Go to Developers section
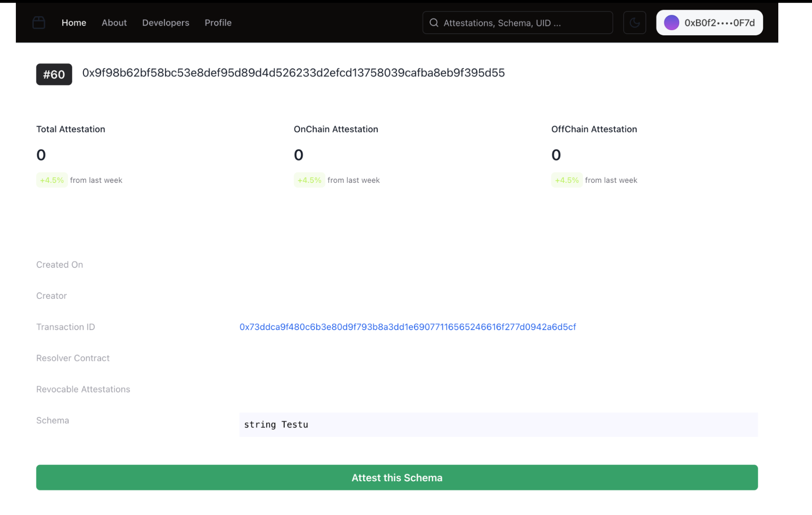This screenshot has width=812, height=515. pos(165,23)
